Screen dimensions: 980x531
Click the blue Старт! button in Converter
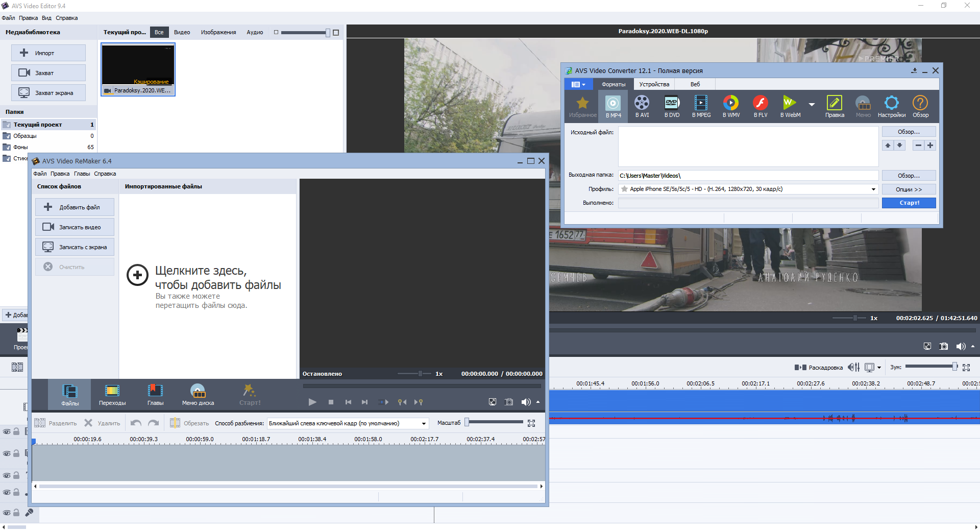pyautogui.click(x=909, y=203)
